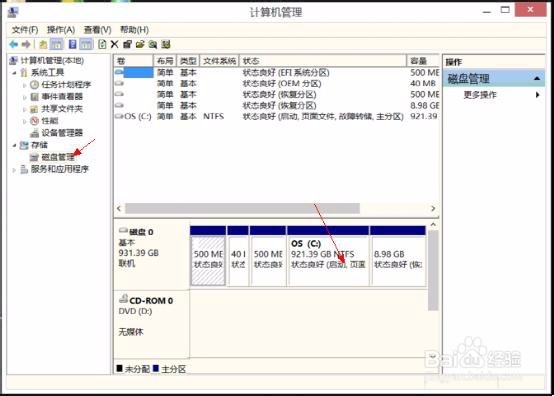
Task: Click the Up one level folder icon
Action: (x=43, y=45)
